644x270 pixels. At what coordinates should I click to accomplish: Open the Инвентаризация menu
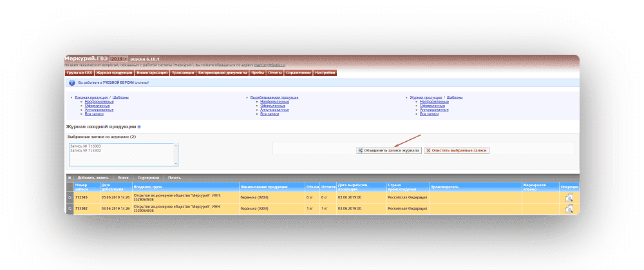click(151, 73)
